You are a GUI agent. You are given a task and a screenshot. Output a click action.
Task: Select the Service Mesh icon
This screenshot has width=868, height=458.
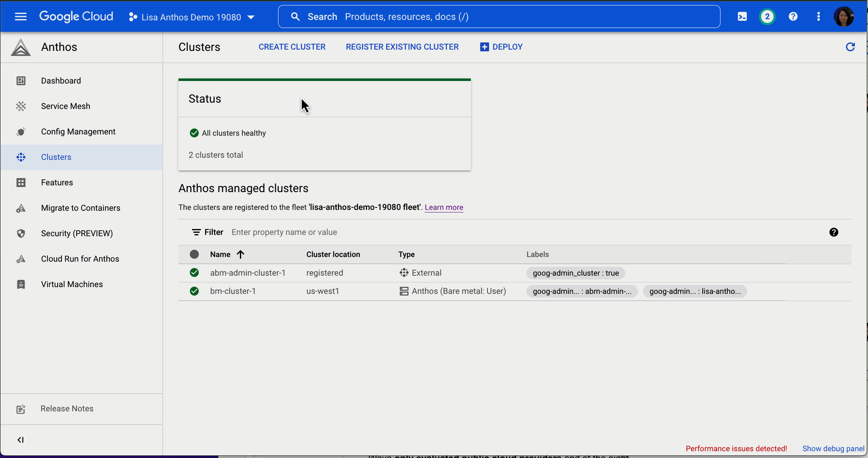21,106
